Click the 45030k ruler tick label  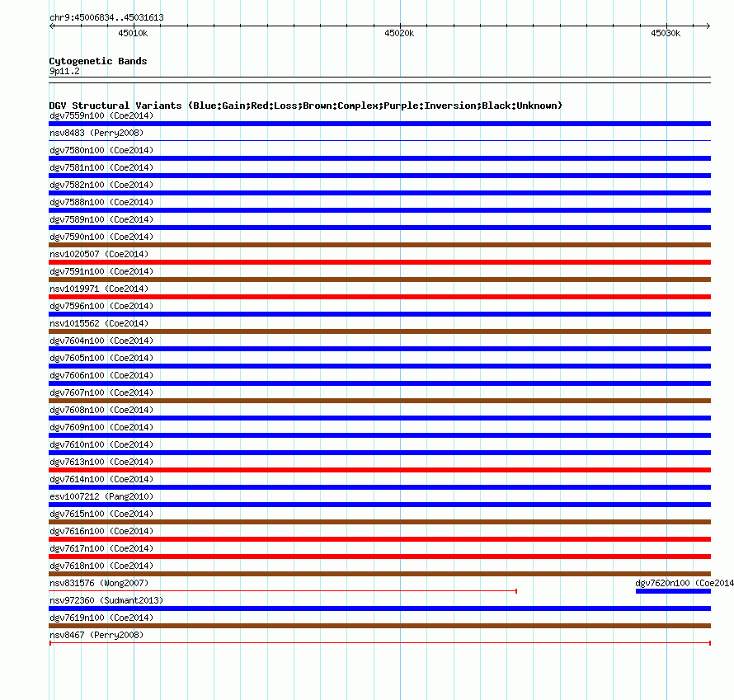point(666,33)
